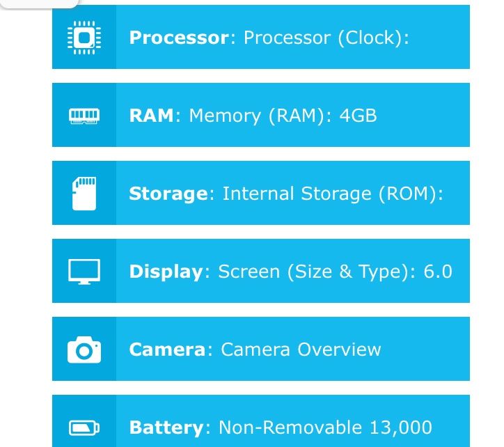504x447 pixels.
Task: Tap the camera icon
Action: pyautogui.click(x=84, y=350)
